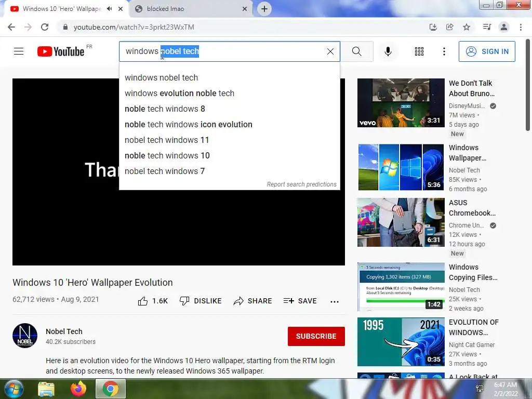Install or download page icon in address bar
Screen dimensions: 532x399
(x=433, y=27)
